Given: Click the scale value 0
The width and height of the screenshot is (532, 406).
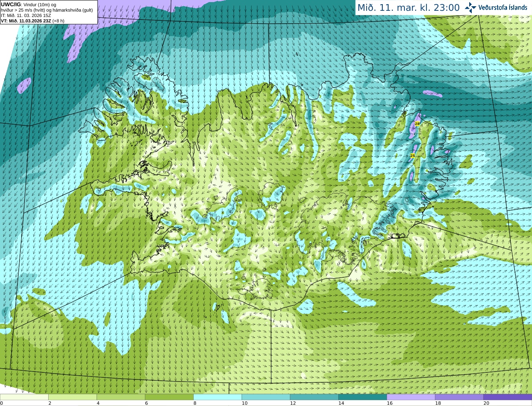Looking at the screenshot, I should point(2,403).
